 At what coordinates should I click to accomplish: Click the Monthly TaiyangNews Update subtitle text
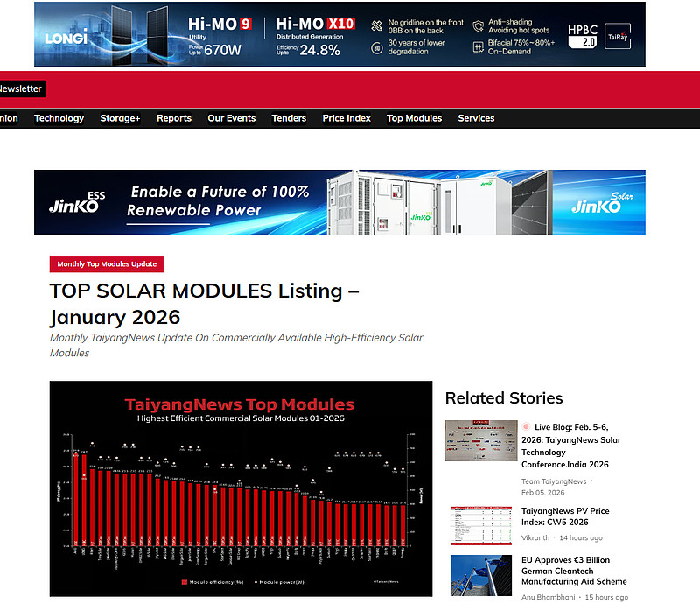tap(236, 346)
